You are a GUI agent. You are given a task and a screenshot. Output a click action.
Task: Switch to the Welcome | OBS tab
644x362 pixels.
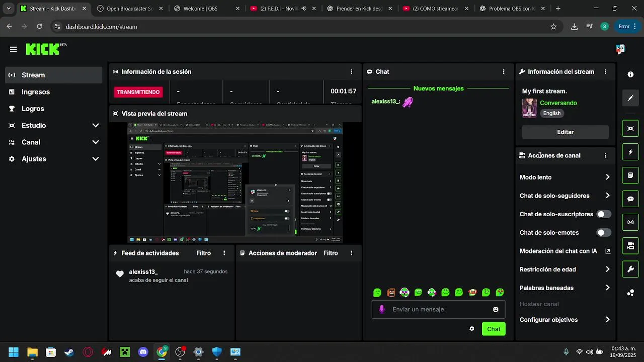(x=205, y=9)
